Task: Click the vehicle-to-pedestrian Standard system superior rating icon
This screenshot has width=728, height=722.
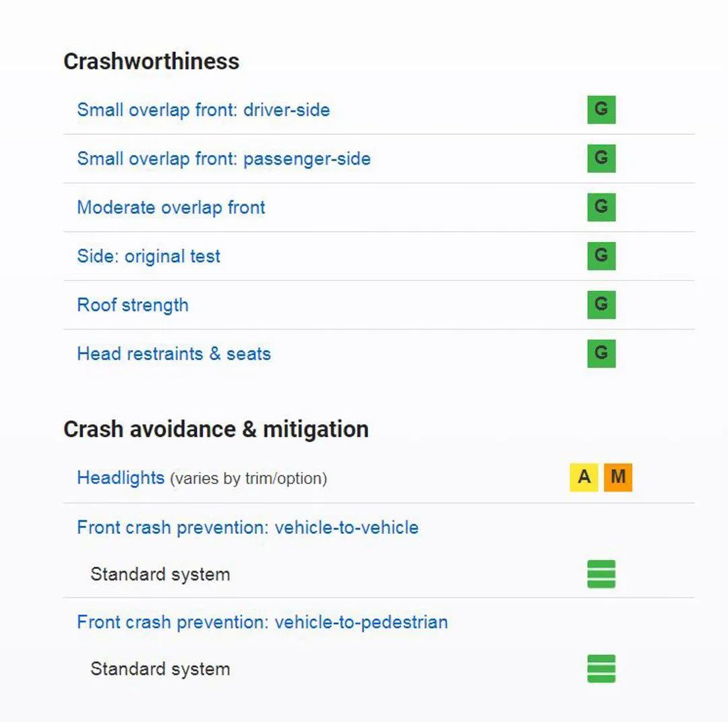Action: (x=601, y=669)
